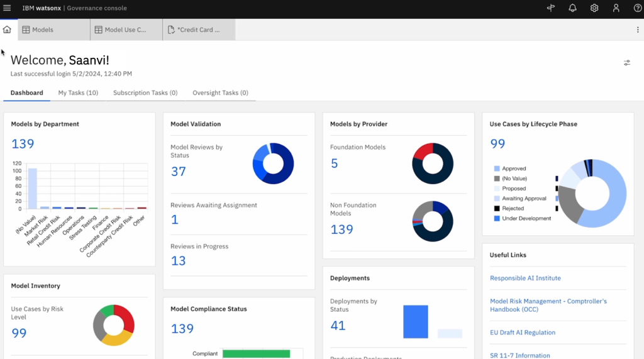The height and width of the screenshot is (359, 644).
Task: Click the (No Value) legend gray swatch
Action: [x=497, y=179]
